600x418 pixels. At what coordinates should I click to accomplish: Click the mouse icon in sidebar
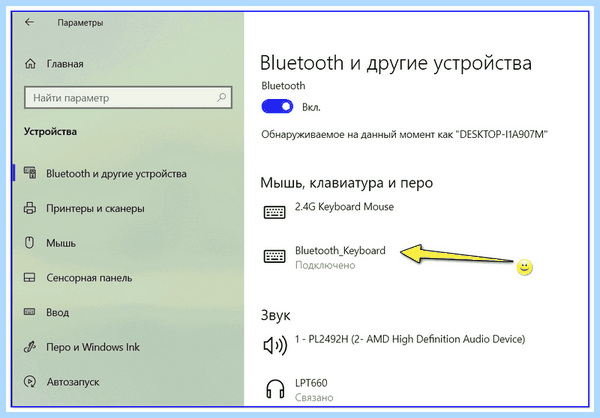tap(29, 243)
